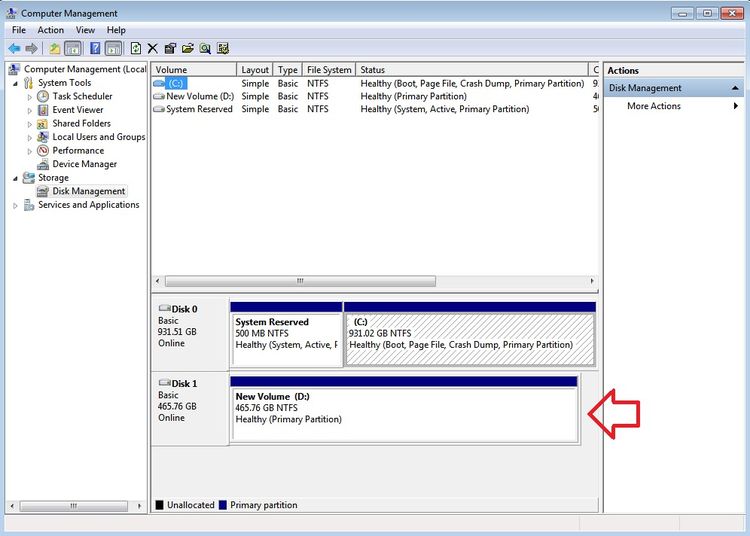
Task: Open More Actions in the Actions pane
Action: click(654, 106)
